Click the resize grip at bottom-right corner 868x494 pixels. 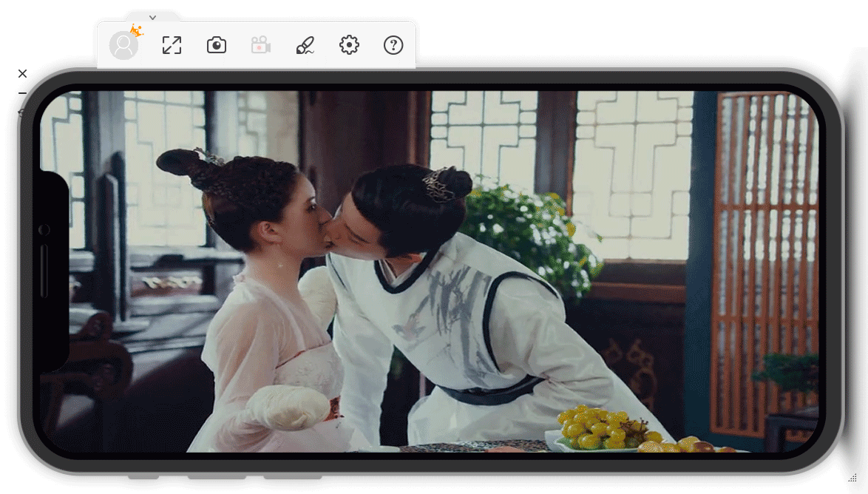852,478
